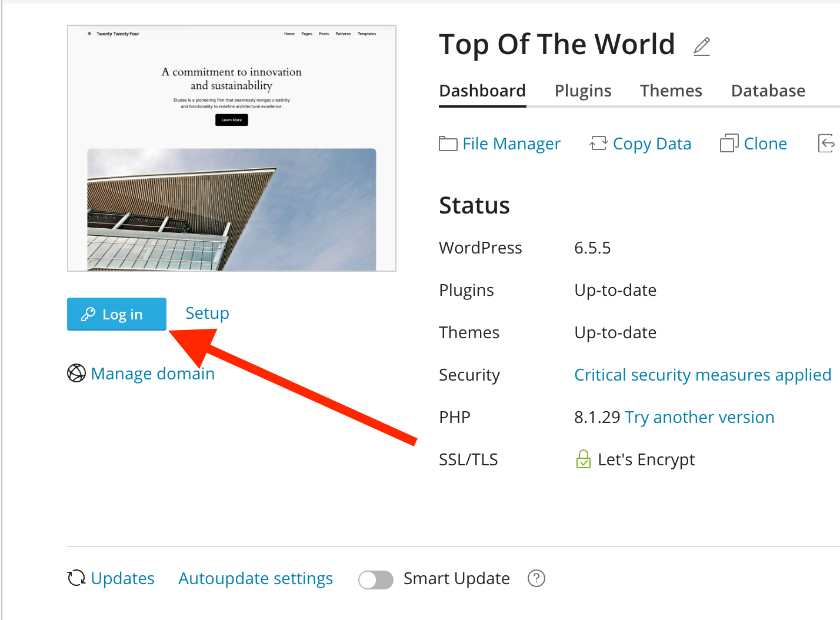Enable the Smart Update toggle
The image size is (840, 620).
tap(376, 580)
